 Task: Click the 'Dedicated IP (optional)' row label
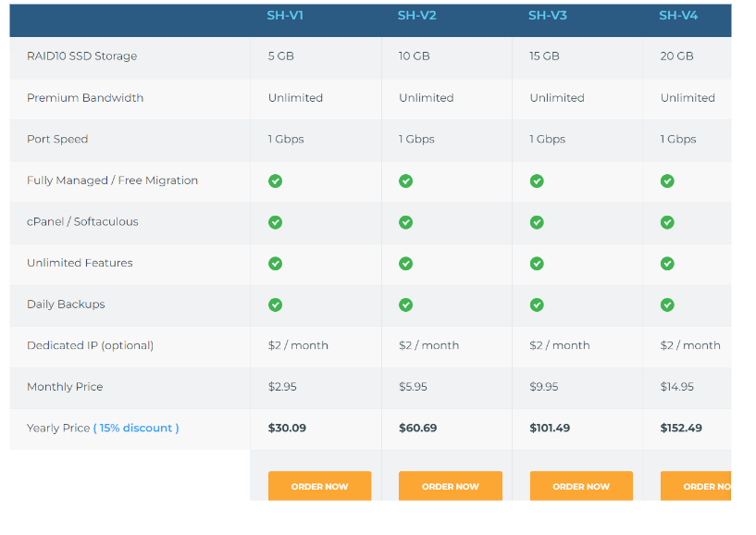(90, 345)
